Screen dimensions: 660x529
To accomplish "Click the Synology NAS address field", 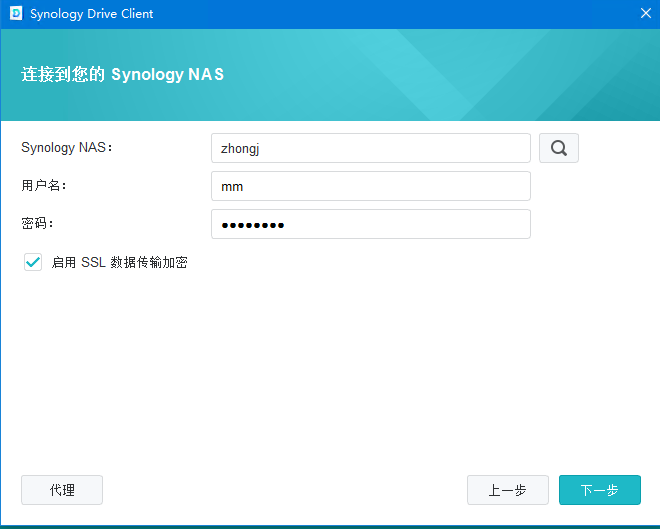I will click(x=371, y=148).
